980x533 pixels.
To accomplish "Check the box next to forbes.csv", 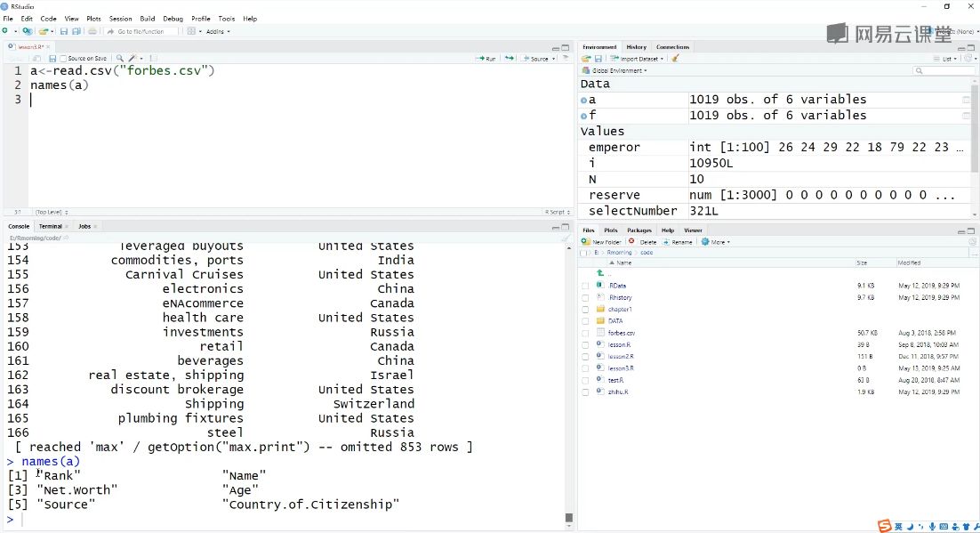I will click(x=585, y=334).
